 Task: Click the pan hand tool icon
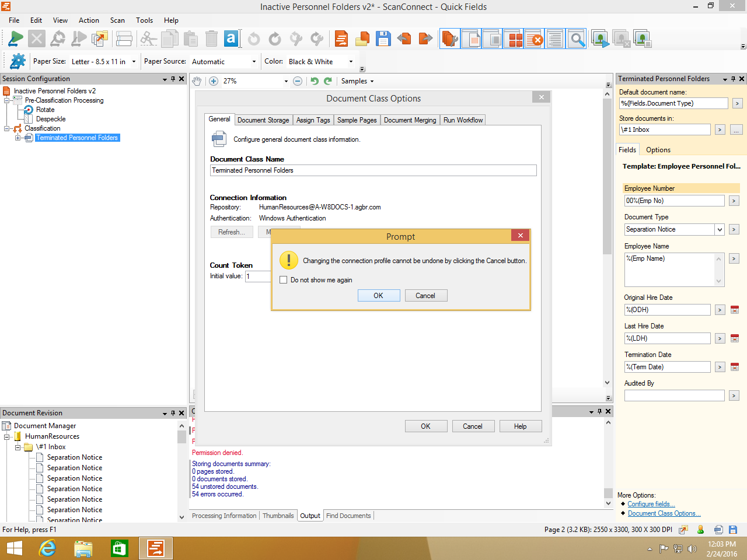(197, 81)
